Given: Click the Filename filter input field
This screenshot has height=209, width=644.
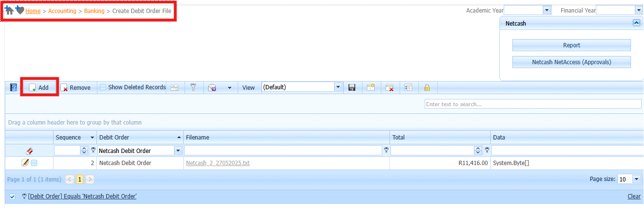Looking at the screenshot, I should pos(283,151).
